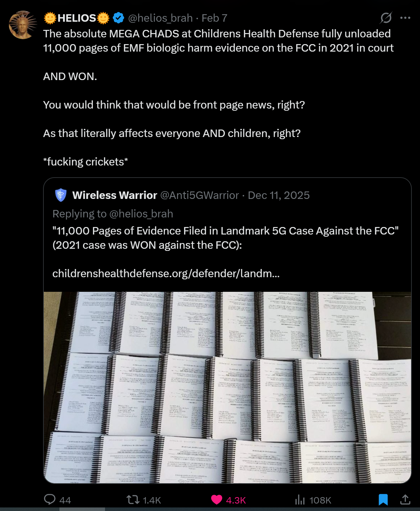Enlarge the photo of bound court documents
Viewport: 420px width, 511px height.
pos(227,387)
